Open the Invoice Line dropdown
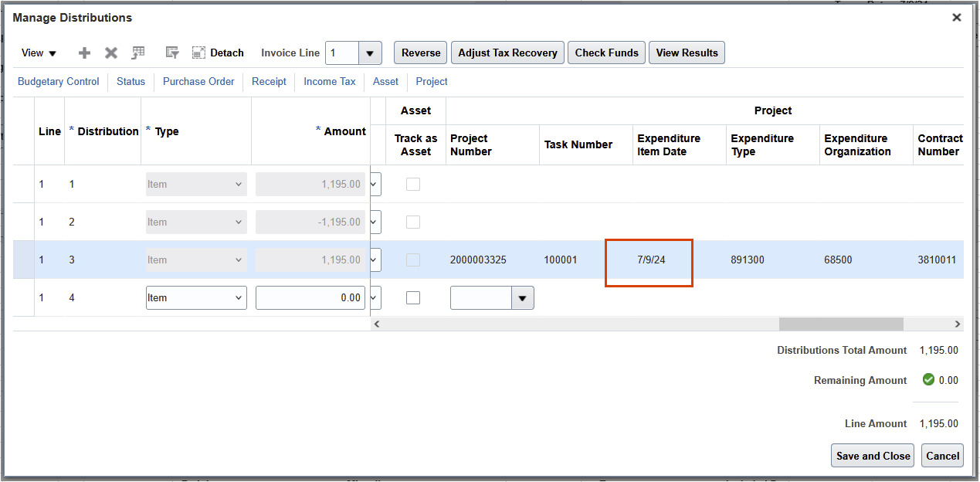The height and width of the screenshot is (482, 980). coord(370,53)
